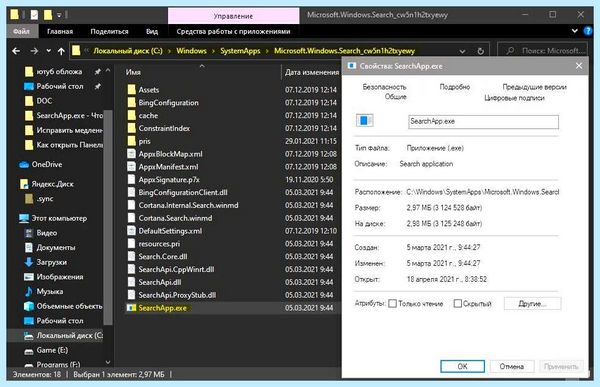Open the Поделиться ribbon tab
Screen dimensions: 600x387
click(x=109, y=31)
